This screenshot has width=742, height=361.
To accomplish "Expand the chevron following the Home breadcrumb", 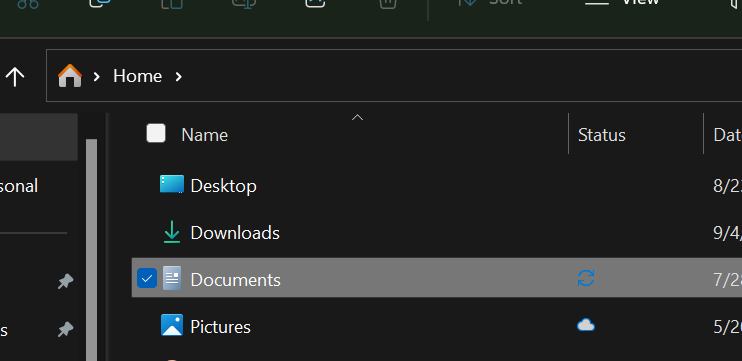I will click(178, 76).
